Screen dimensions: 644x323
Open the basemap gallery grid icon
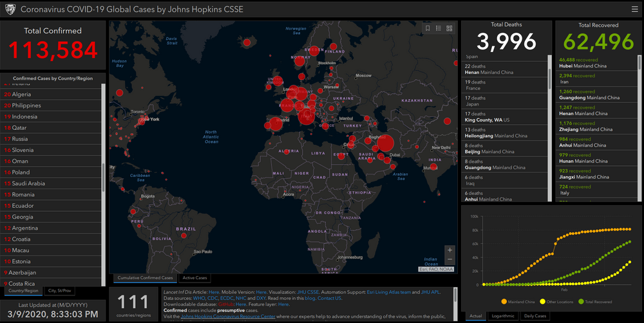click(x=448, y=28)
